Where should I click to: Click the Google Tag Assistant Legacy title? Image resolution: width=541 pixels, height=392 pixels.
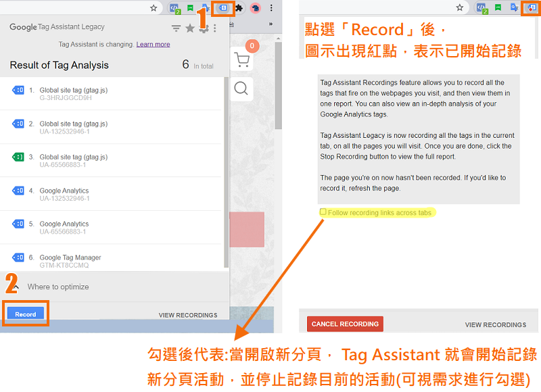point(57,27)
